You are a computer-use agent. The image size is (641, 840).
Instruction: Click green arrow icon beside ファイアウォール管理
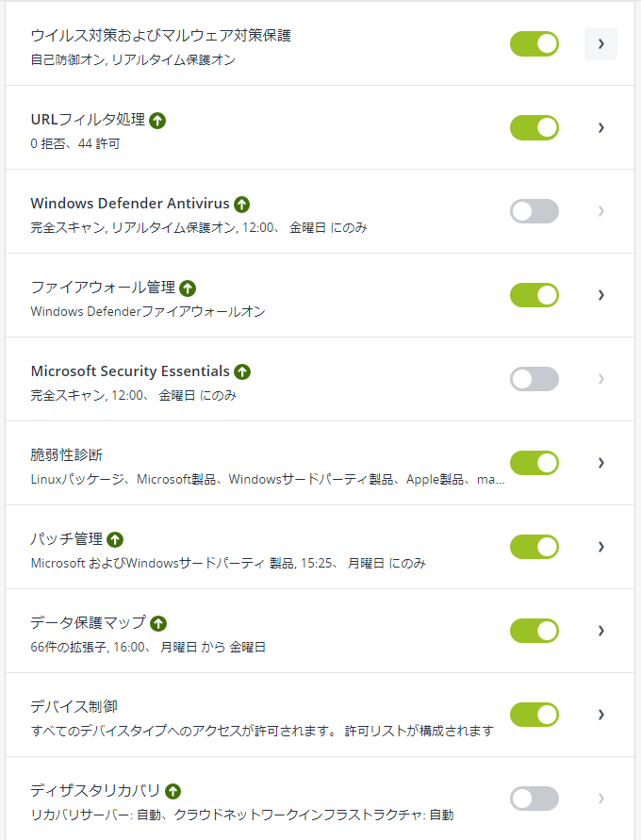[x=188, y=288]
